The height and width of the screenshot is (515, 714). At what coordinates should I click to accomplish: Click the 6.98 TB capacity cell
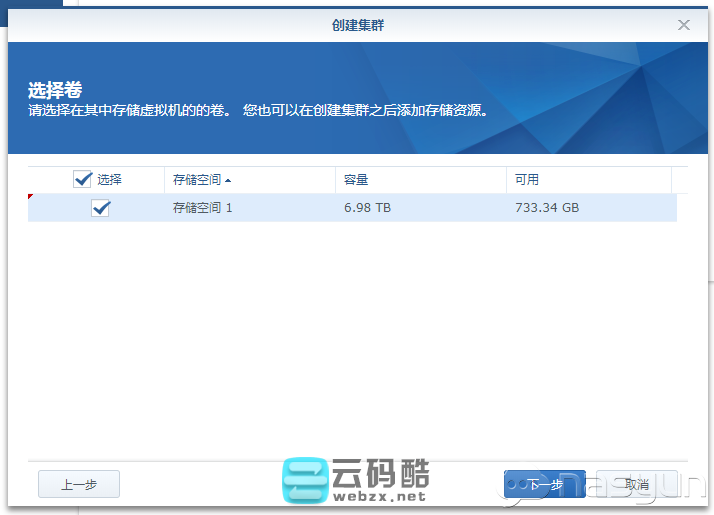367,208
